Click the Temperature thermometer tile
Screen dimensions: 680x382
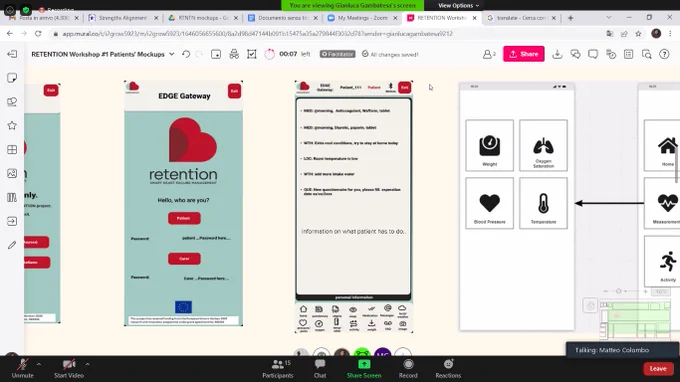543,203
